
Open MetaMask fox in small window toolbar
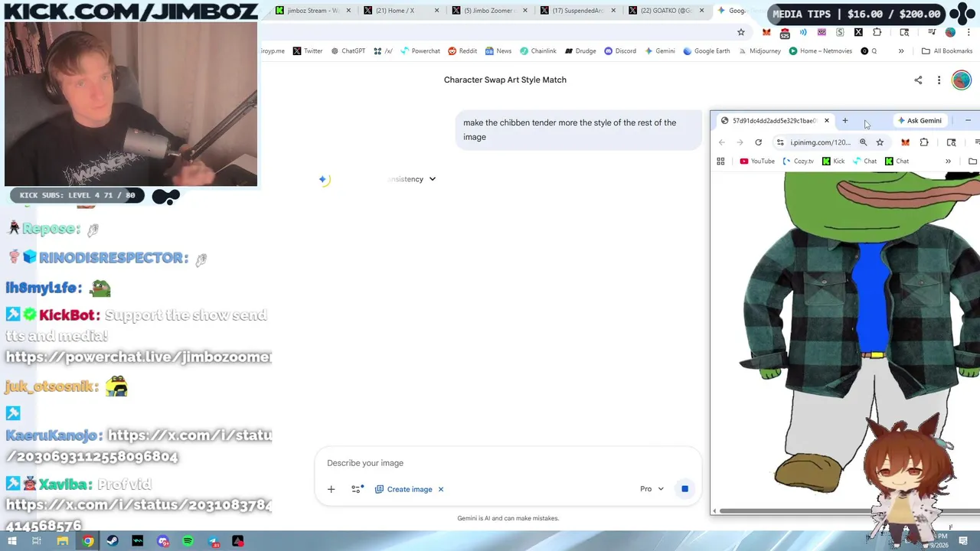(x=905, y=142)
